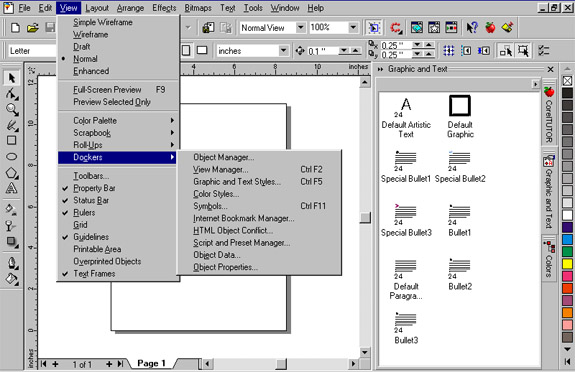
Task: Select the Pick tool arrow
Action: point(11,78)
